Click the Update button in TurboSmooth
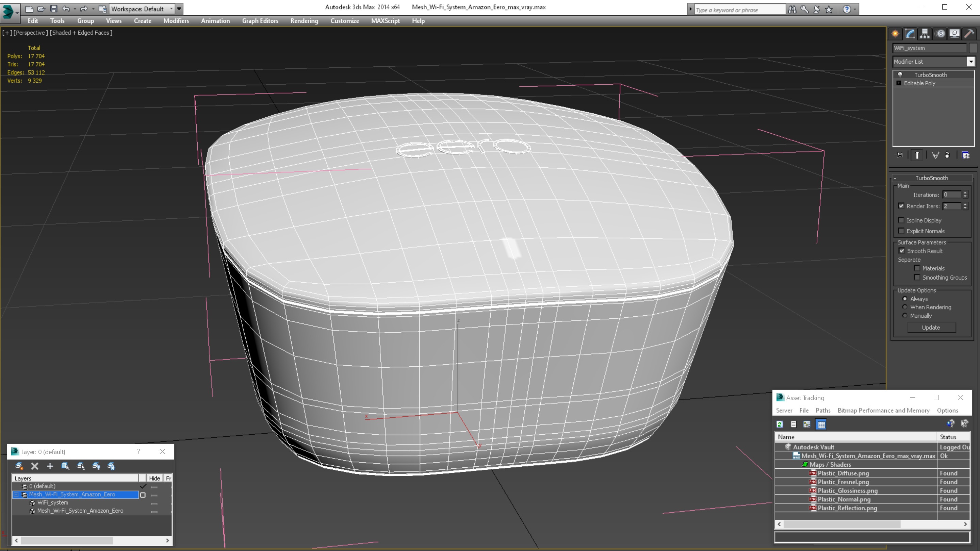The height and width of the screenshot is (551, 980). pyautogui.click(x=931, y=328)
